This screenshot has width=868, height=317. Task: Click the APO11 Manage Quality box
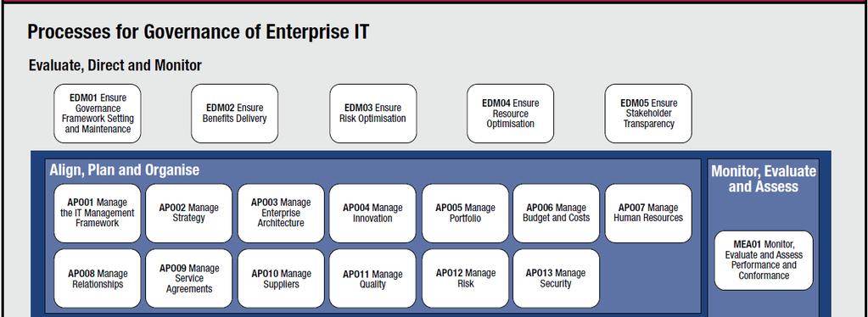pos(372,278)
